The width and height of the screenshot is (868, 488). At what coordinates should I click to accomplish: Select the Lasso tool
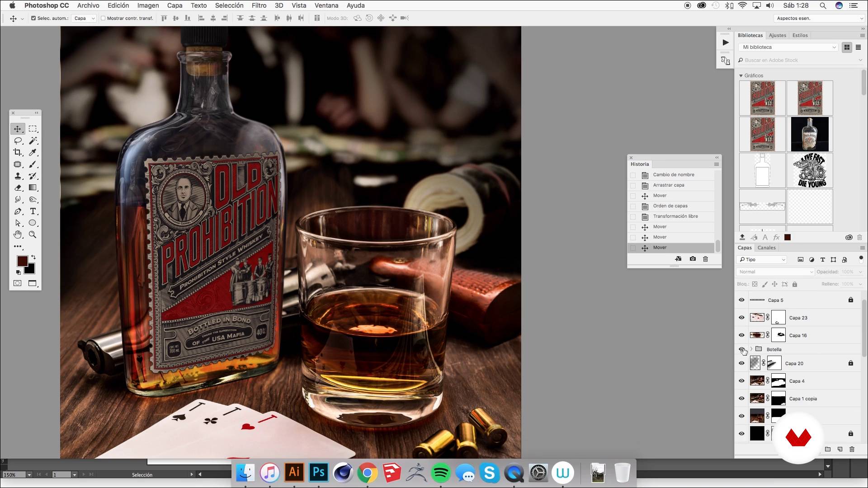click(18, 141)
